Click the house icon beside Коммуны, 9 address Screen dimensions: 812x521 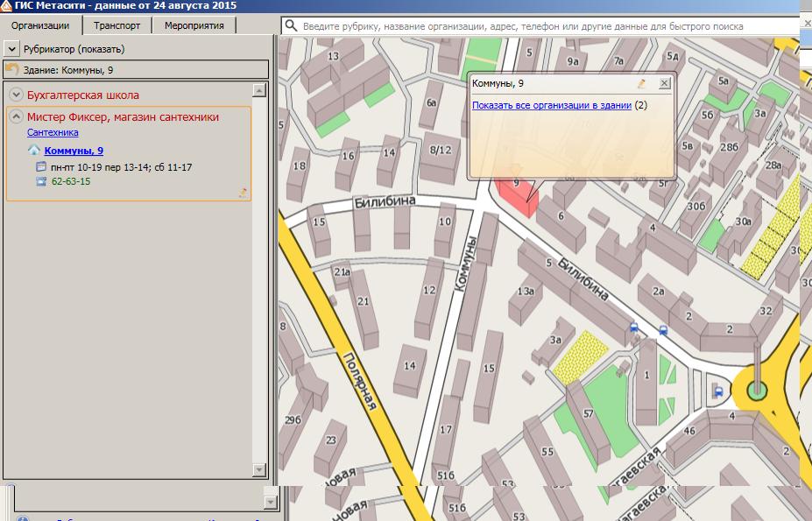[34, 151]
